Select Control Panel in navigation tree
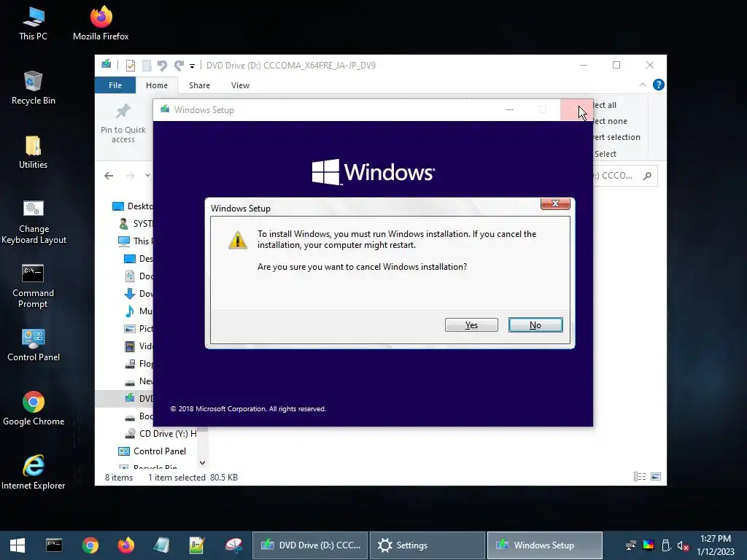 [x=152, y=451]
